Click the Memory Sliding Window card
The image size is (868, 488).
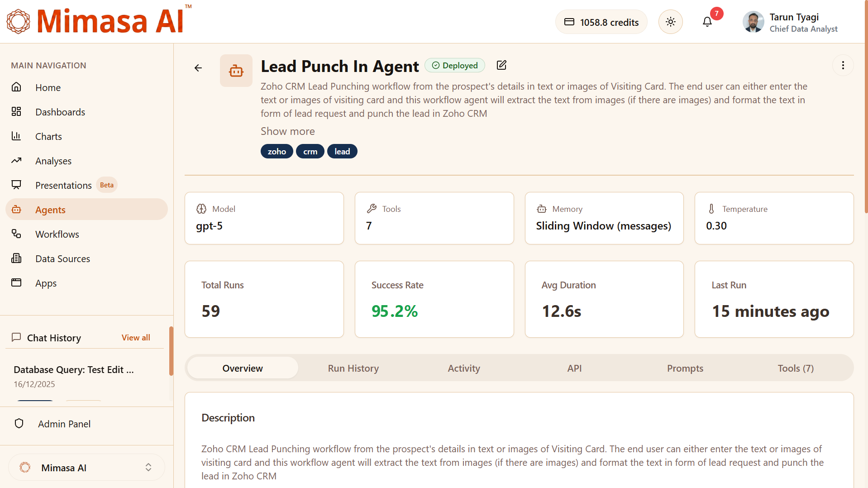tap(604, 218)
